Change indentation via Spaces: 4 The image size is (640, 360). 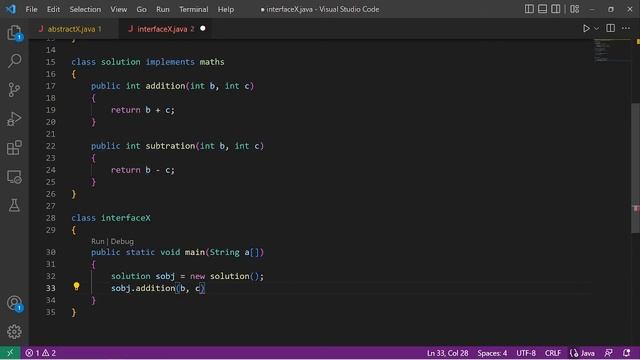coord(492,353)
